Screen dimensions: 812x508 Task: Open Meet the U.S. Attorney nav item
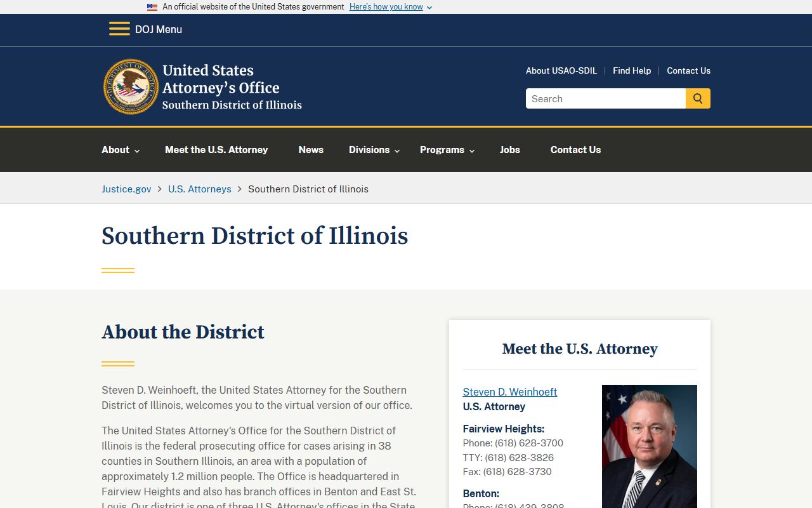tap(216, 150)
